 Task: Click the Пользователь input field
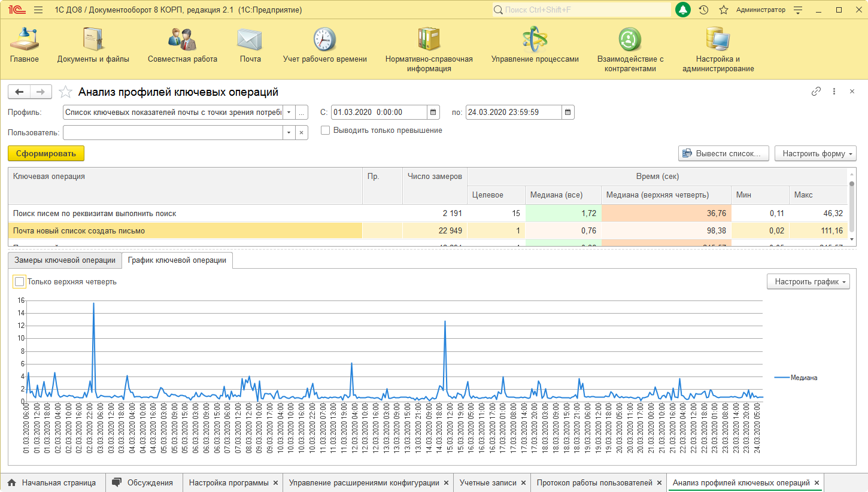pos(173,132)
